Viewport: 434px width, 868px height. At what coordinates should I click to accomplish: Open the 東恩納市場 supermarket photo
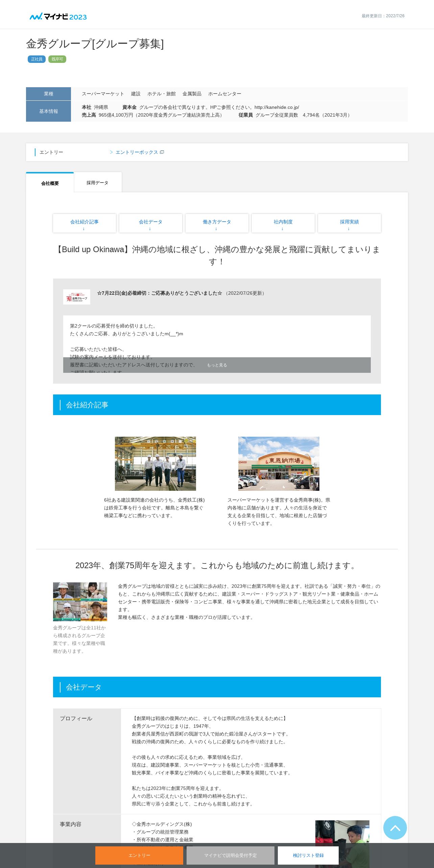pyautogui.click(x=279, y=463)
